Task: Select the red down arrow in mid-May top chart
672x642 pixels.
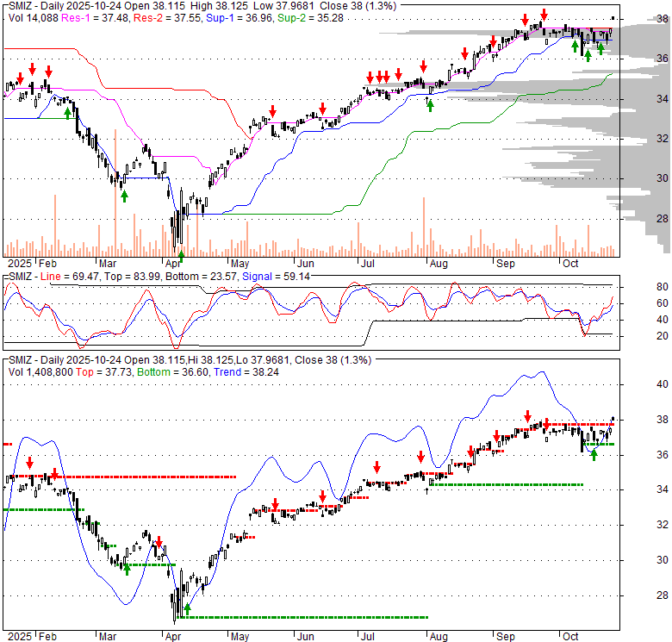Action: 271,110
